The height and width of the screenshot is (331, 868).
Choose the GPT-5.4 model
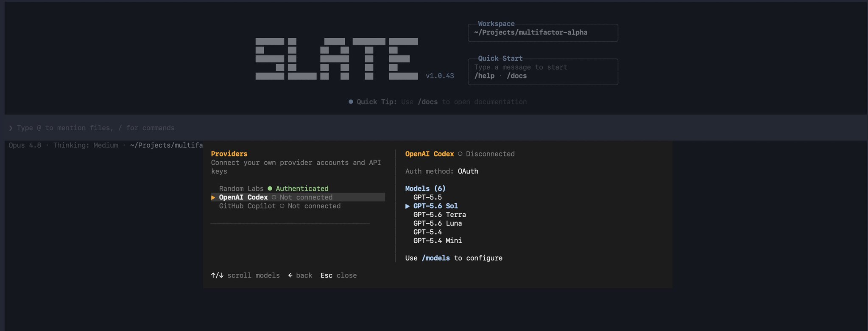[427, 232]
